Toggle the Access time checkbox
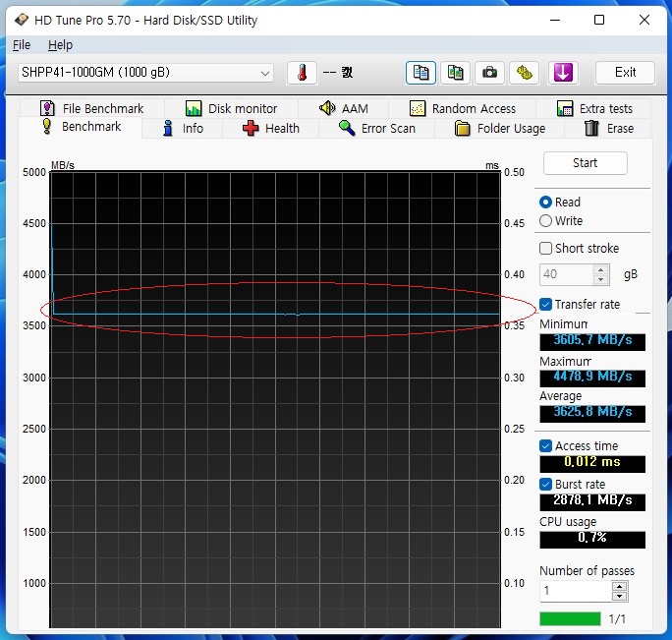672x640 pixels. (545, 446)
